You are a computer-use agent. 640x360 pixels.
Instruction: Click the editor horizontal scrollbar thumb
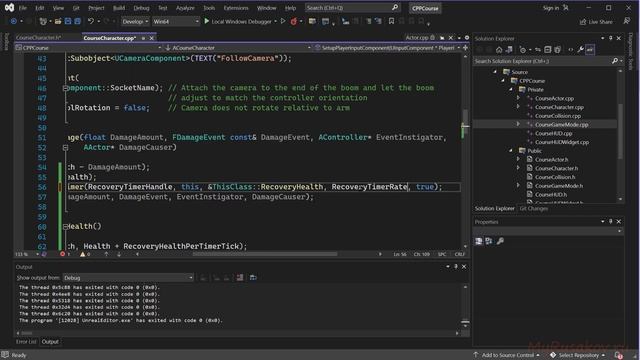[265, 254]
